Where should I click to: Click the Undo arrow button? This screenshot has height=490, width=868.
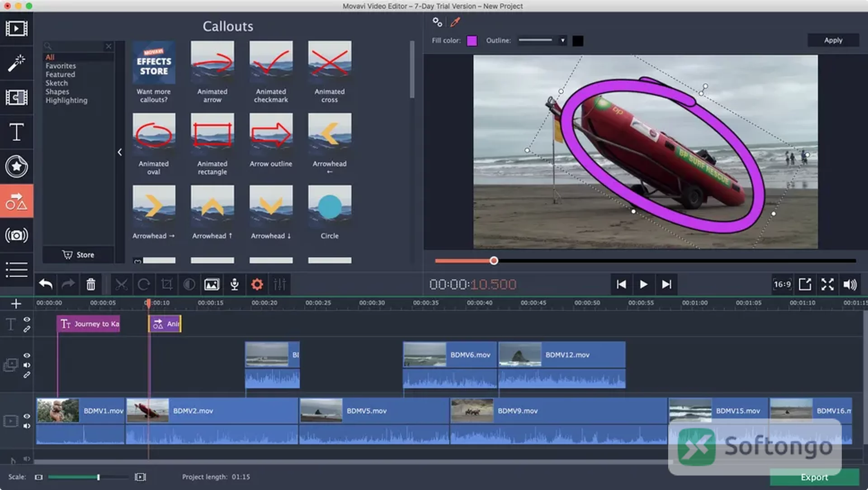coord(46,284)
